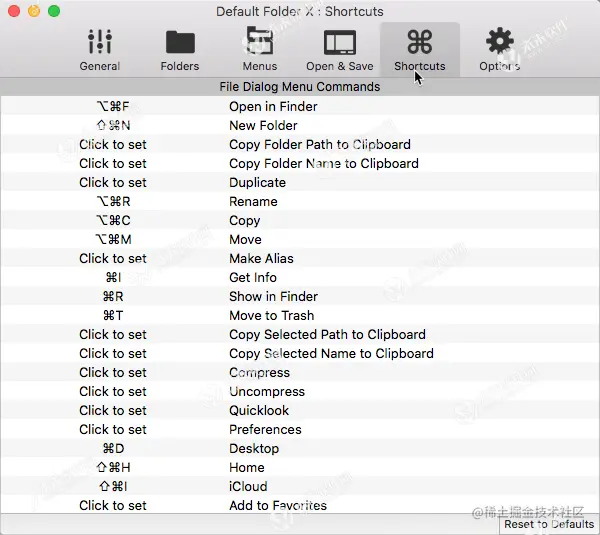Set shortcut for Uncompress command
The image size is (600, 535).
click(113, 391)
